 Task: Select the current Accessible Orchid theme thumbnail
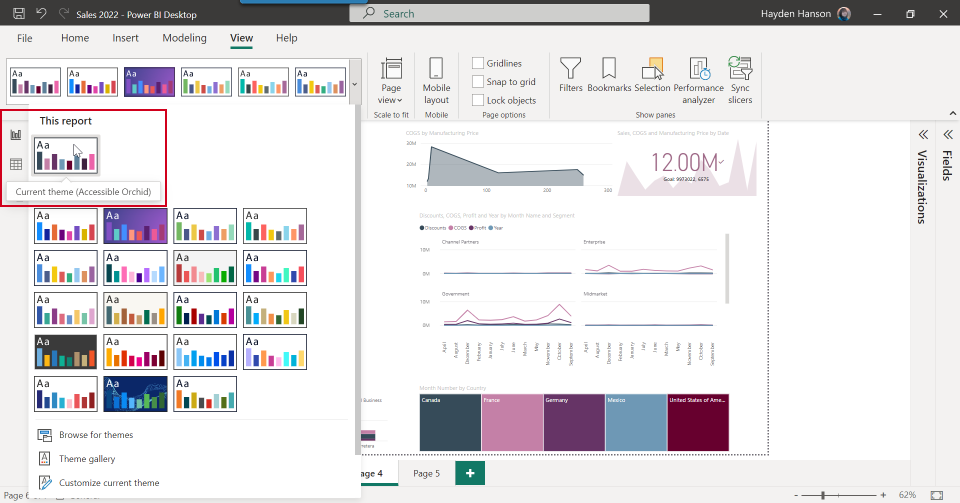(x=66, y=155)
